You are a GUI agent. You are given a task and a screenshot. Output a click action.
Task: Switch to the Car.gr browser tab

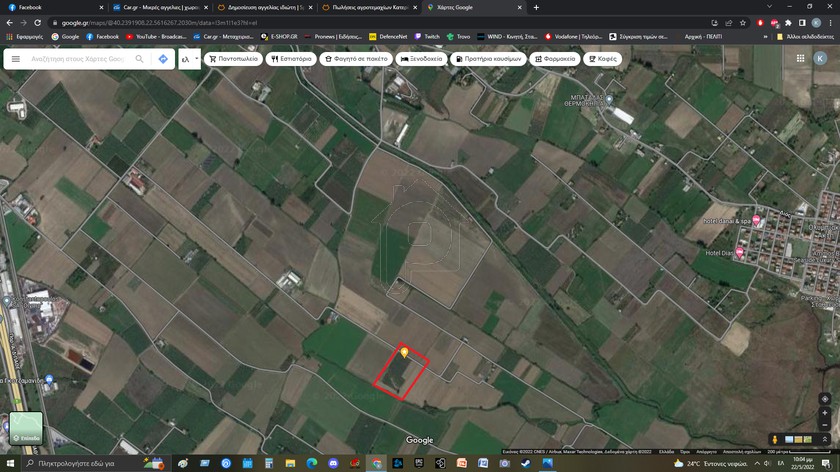coord(158,7)
